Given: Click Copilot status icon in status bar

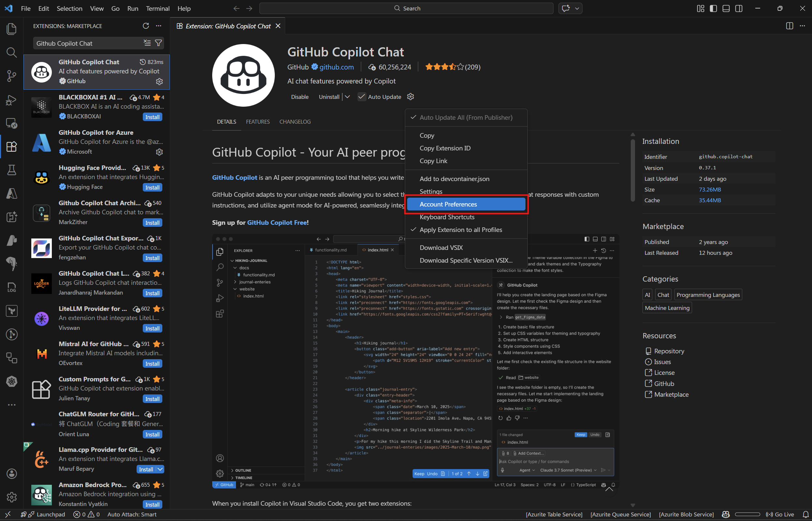Looking at the screenshot, I should point(726,514).
